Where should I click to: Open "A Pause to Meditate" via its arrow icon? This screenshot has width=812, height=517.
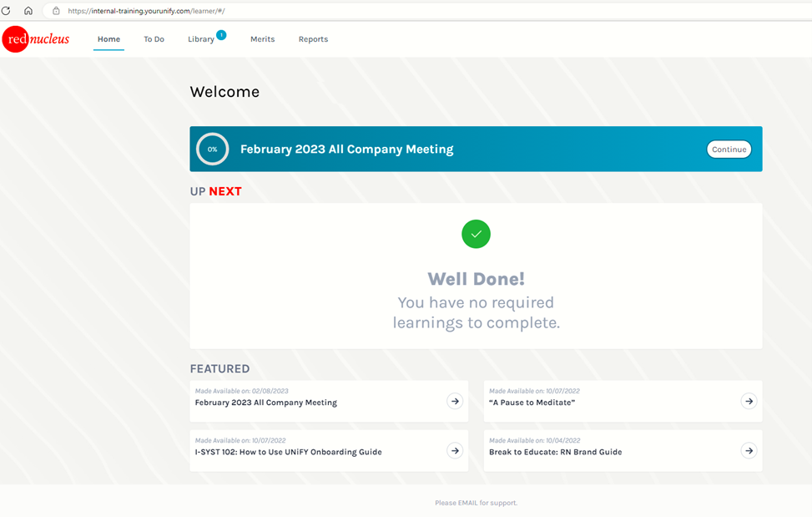point(749,402)
